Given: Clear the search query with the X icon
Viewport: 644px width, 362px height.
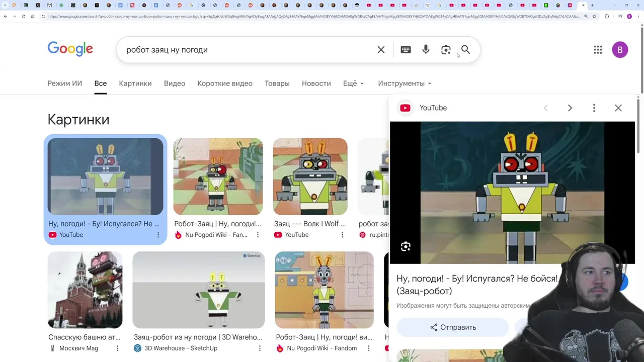Looking at the screenshot, I should [381, 50].
